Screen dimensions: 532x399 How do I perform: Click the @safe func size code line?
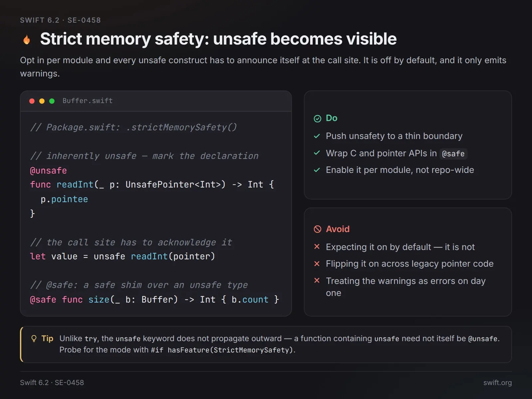point(155,300)
